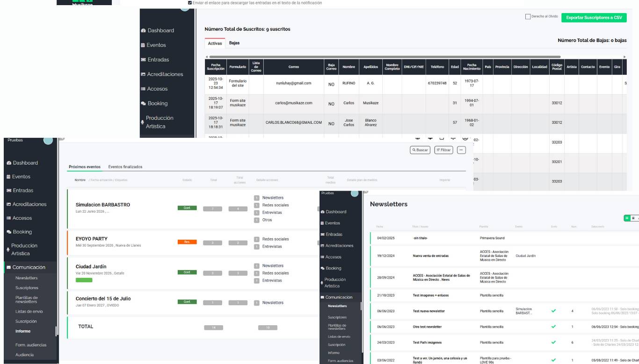Enable the Derecho al Olvido checkbox
Screen dimensions: 639x364
[528, 16]
